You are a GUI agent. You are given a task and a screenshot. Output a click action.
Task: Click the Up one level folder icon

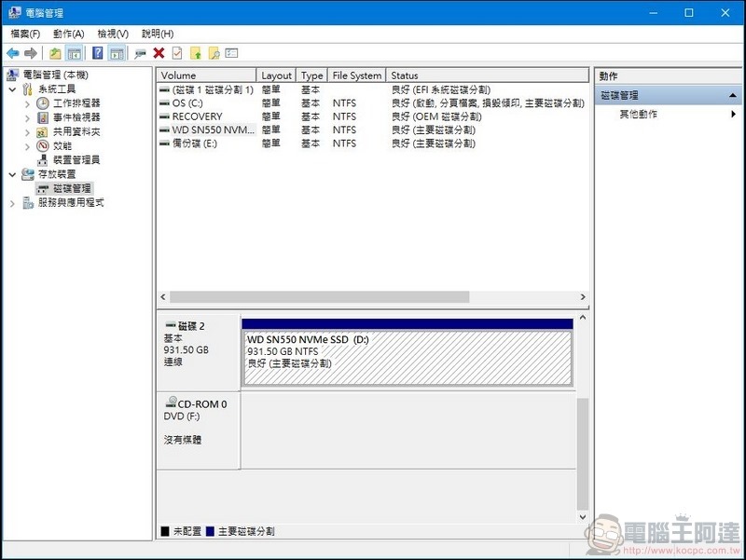click(53, 53)
